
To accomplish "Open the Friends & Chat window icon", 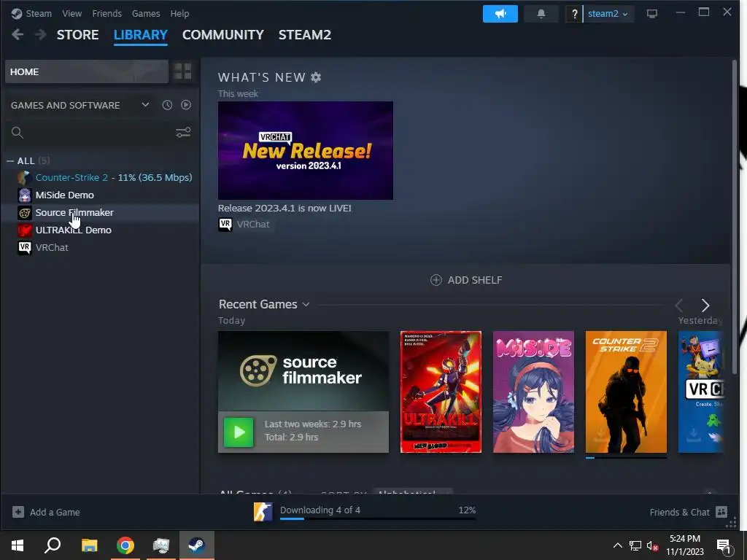I will (x=721, y=512).
